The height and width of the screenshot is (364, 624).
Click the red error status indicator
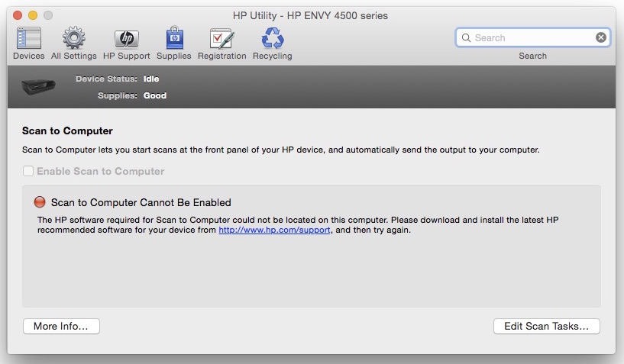pos(40,202)
